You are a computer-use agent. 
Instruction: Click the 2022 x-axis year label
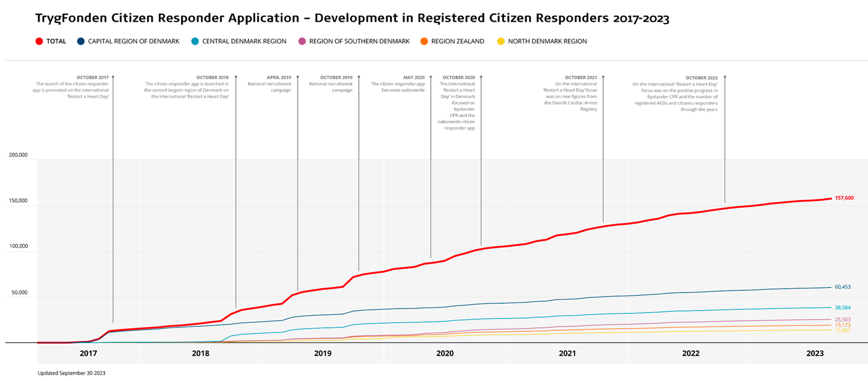coord(691,354)
